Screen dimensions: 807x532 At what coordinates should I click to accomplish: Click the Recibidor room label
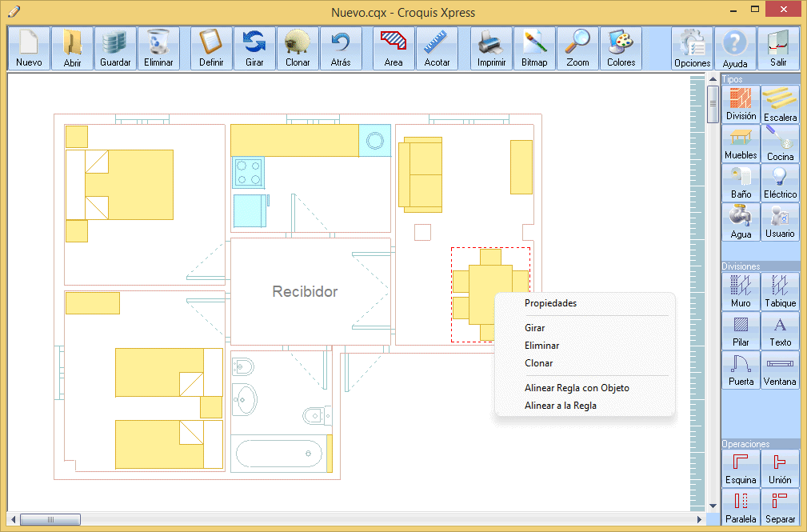pos(305,292)
